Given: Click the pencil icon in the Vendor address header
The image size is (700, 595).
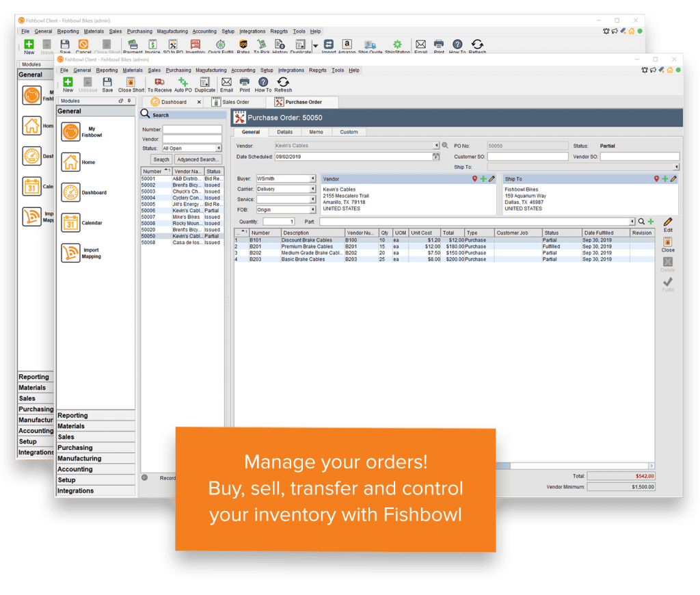Looking at the screenshot, I should coord(492,178).
